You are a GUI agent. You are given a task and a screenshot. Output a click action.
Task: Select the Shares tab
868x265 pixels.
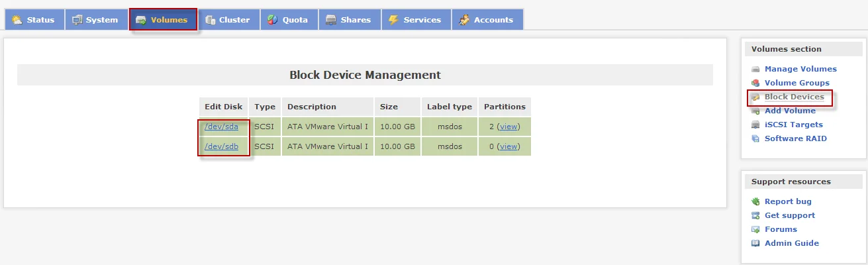pos(348,20)
